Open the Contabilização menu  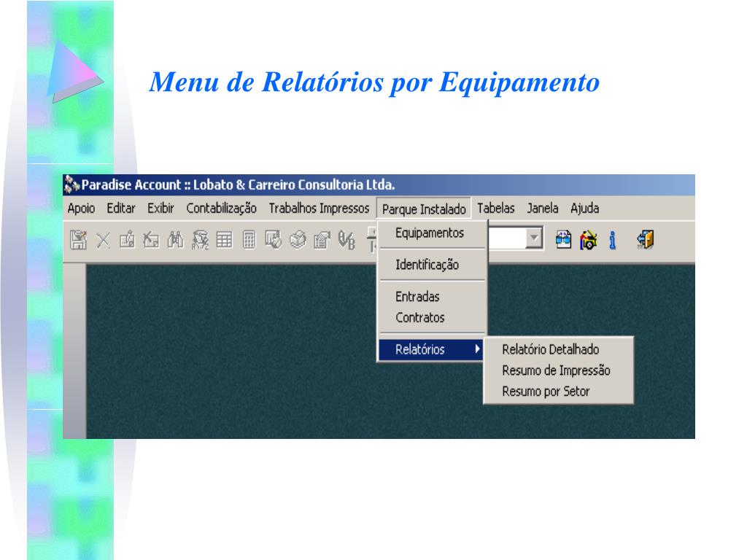tap(222, 209)
